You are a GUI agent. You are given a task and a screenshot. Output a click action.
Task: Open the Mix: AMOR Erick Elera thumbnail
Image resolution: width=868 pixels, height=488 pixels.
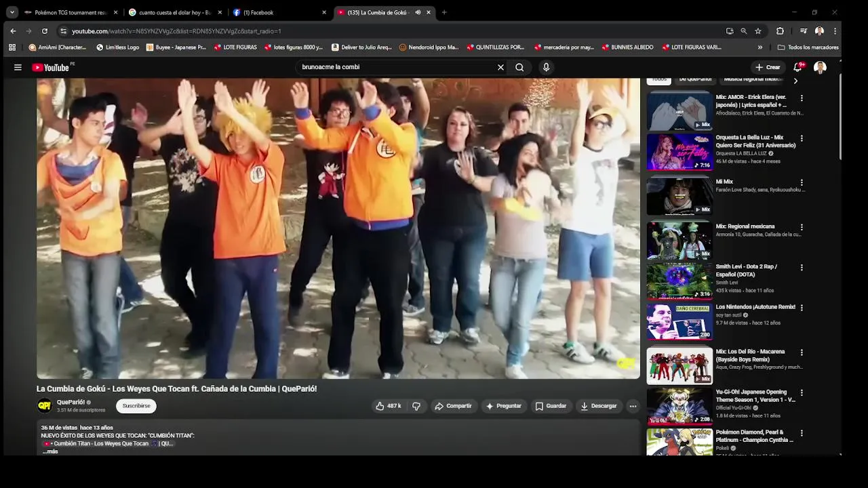click(679, 110)
